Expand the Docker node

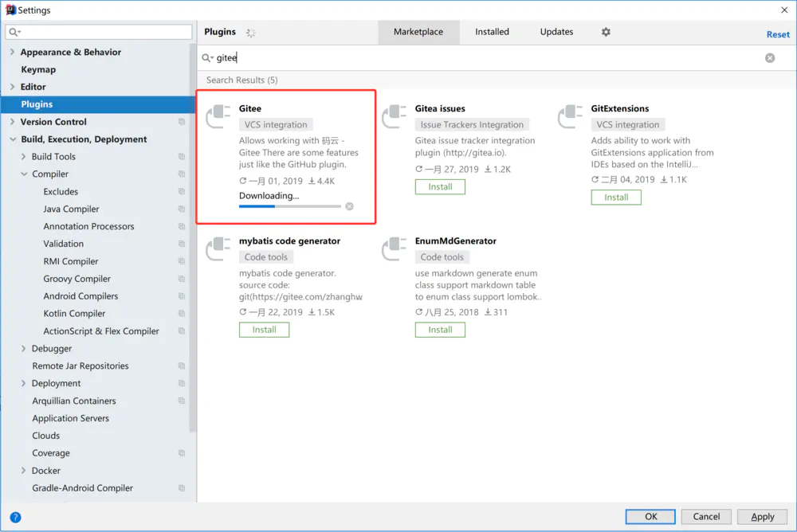[x=23, y=471]
